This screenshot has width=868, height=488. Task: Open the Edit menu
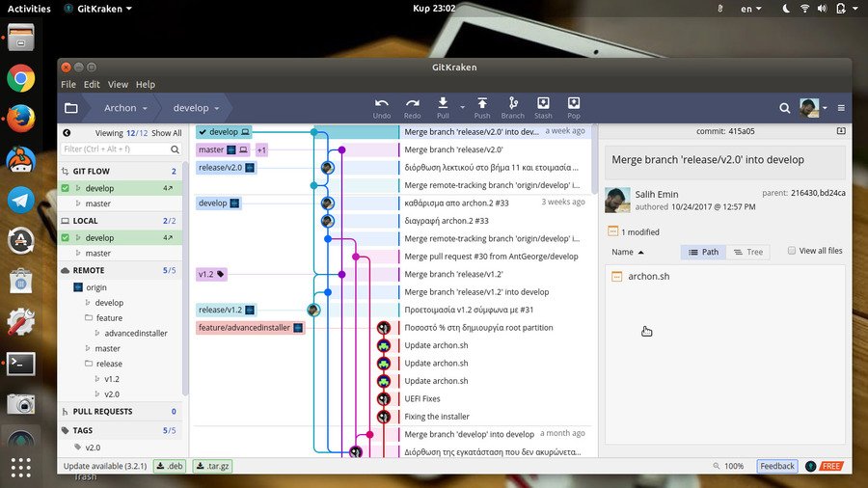pyautogui.click(x=92, y=84)
